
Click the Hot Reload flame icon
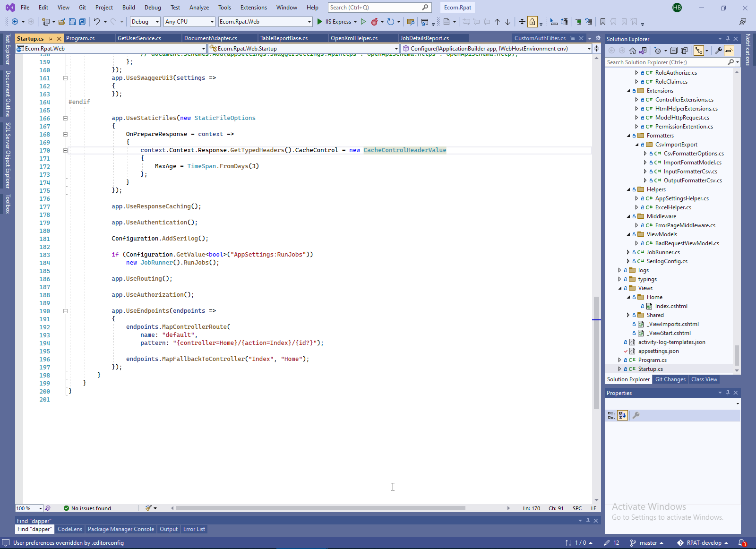(374, 22)
